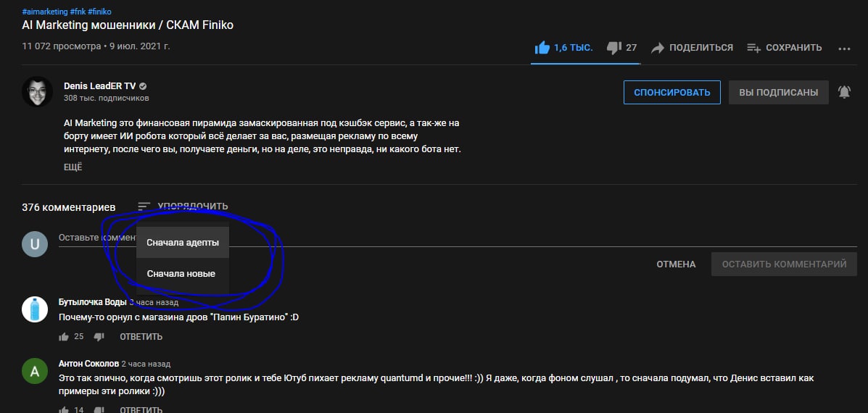The height and width of the screenshot is (413, 868).
Task: Expand description with Ещё
Action: tap(73, 167)
